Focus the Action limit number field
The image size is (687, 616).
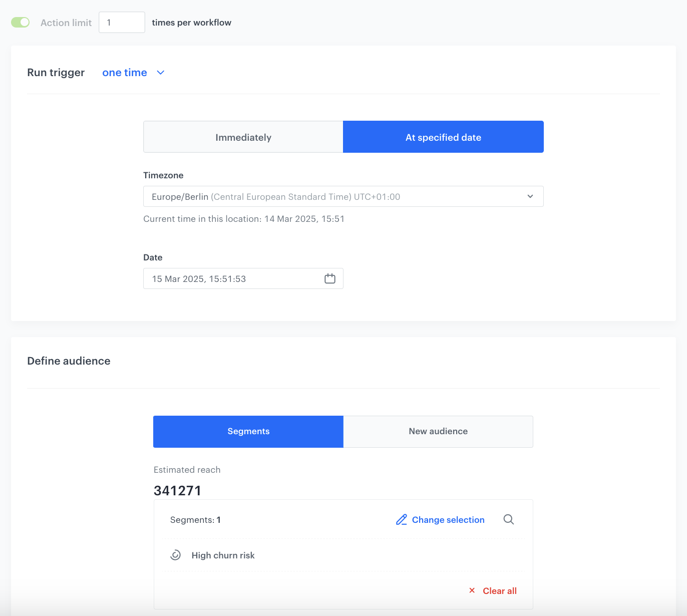pyautogui.click(x=122, y=23)
